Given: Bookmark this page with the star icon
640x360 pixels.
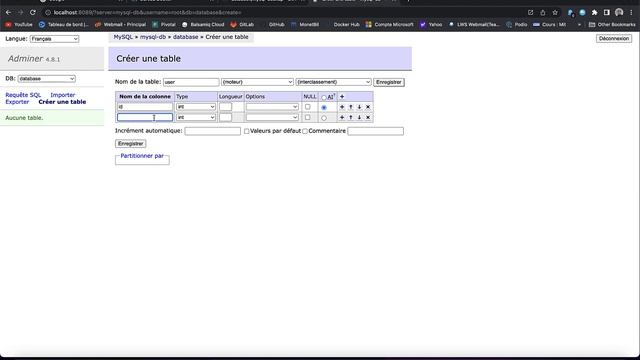Looking at the screenshot, I should [555, 13].
